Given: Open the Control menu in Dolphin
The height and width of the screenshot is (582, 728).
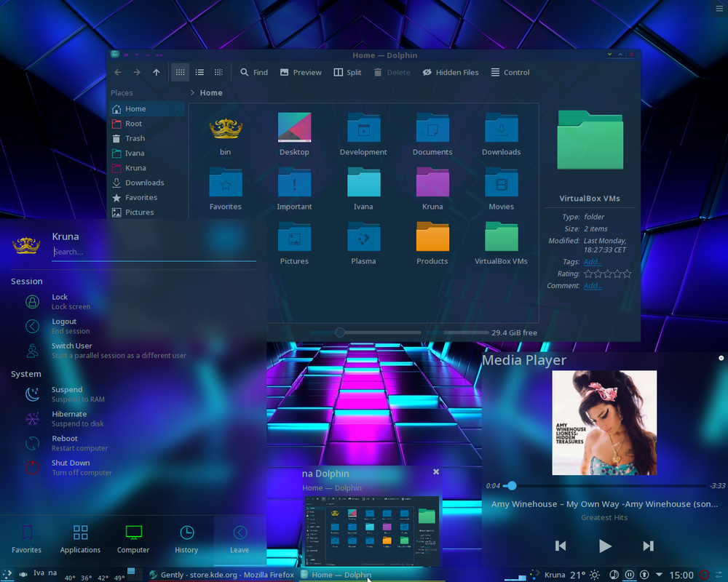Looking at the screenshot, I should (510, 73).
